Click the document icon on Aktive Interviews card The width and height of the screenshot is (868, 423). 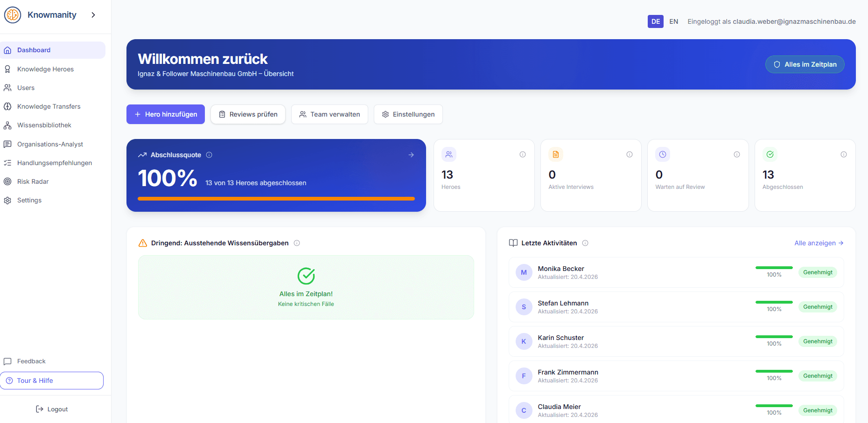[556, 154]
